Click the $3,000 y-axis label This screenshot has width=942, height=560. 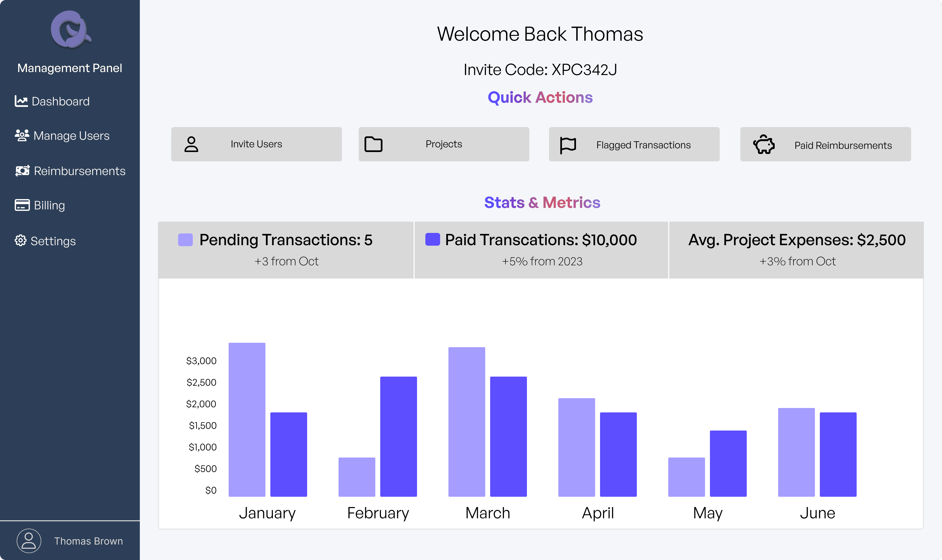tap(202, 361)
